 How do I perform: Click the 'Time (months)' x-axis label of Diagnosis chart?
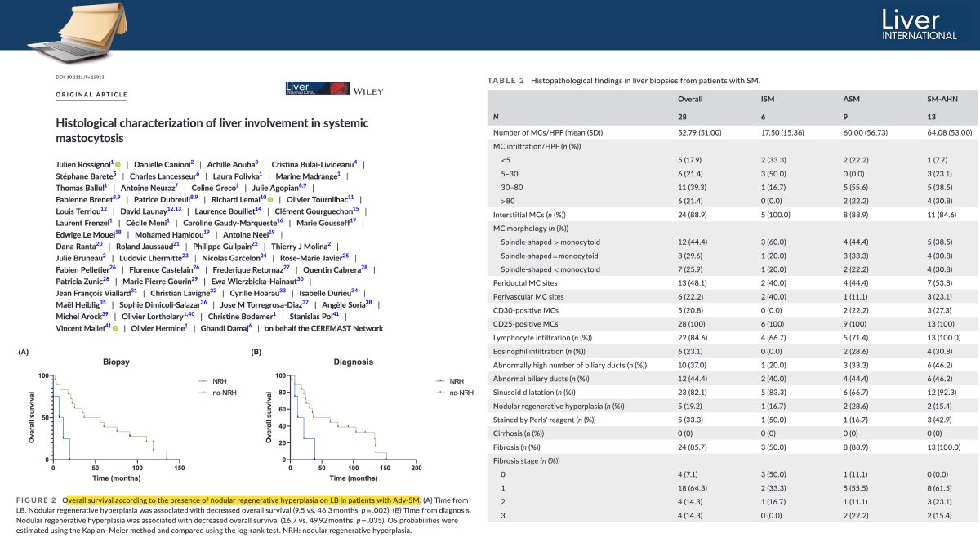[354, 477]
